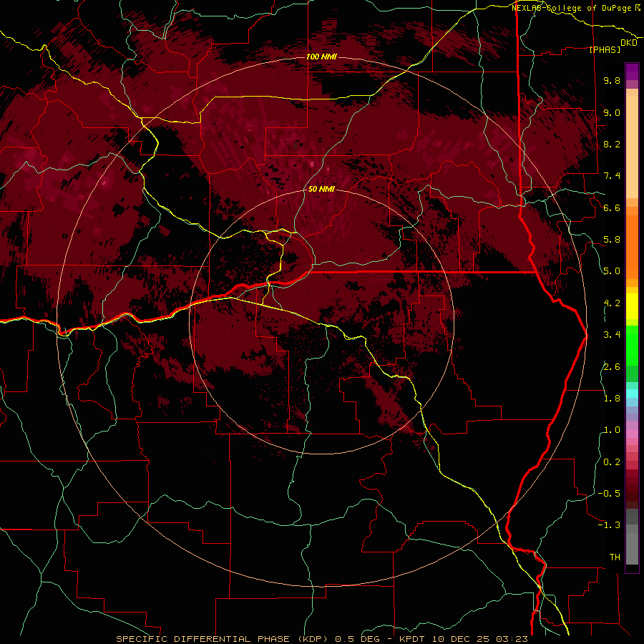Select the 1.0 value on the scale
This screenshot has height=644, width=644.
click(x=612, y=430)
